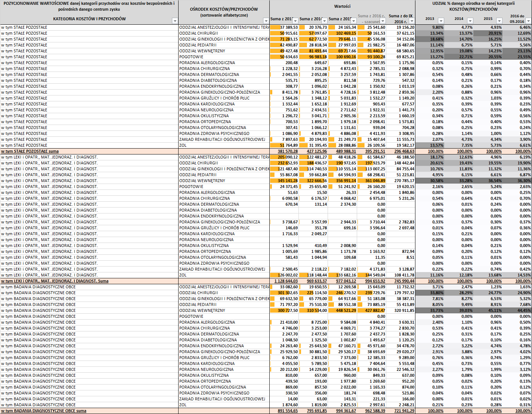This screenshot has height=414, width=532.
Task: Select the subtotal cell 721 941,29
Action: [x=401, y=411]
